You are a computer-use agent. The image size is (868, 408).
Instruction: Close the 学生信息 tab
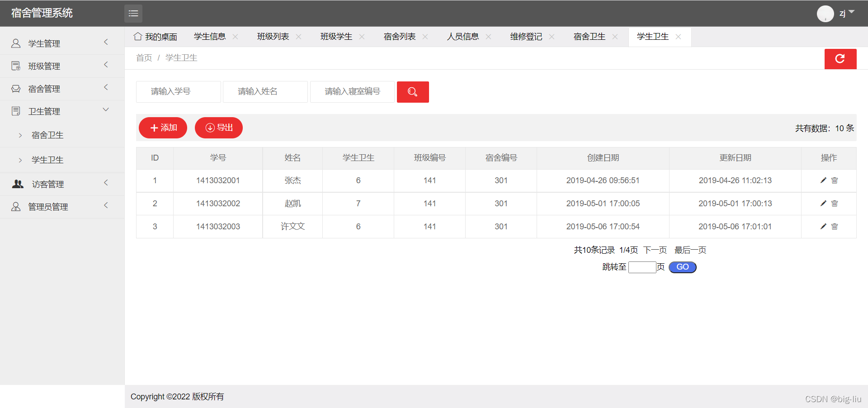tap(236, 37)
